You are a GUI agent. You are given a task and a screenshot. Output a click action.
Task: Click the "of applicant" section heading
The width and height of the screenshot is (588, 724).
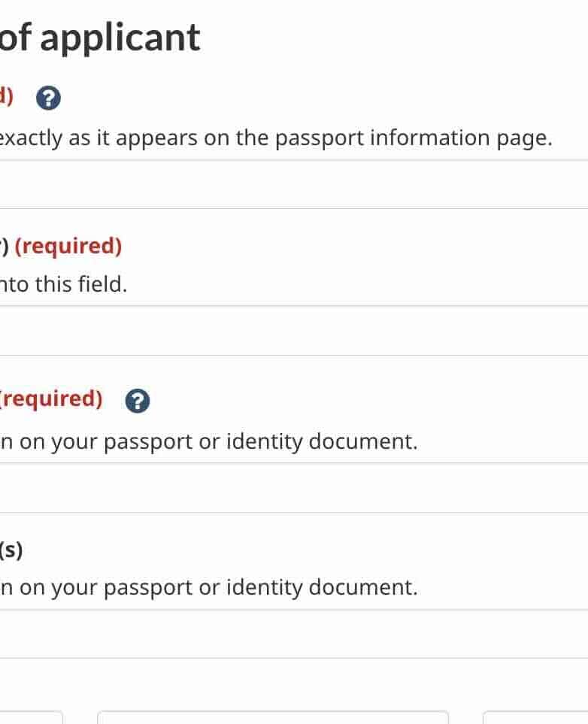[100, 38]
